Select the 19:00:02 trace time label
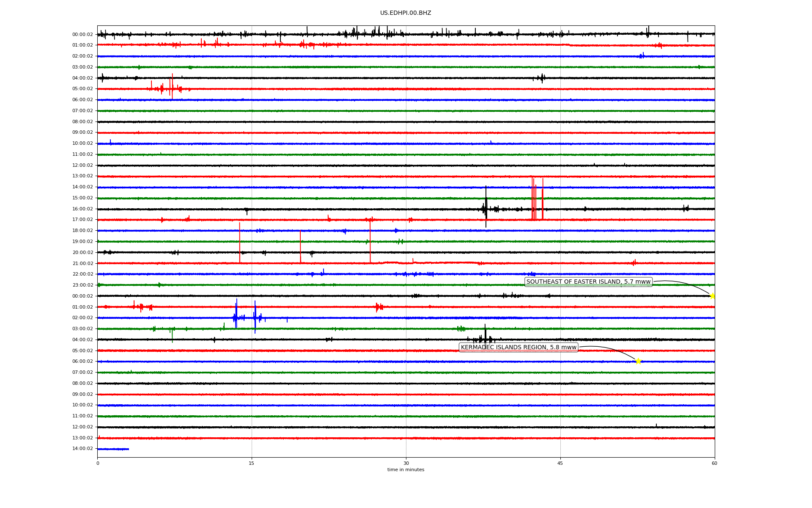 coord(82,241)
